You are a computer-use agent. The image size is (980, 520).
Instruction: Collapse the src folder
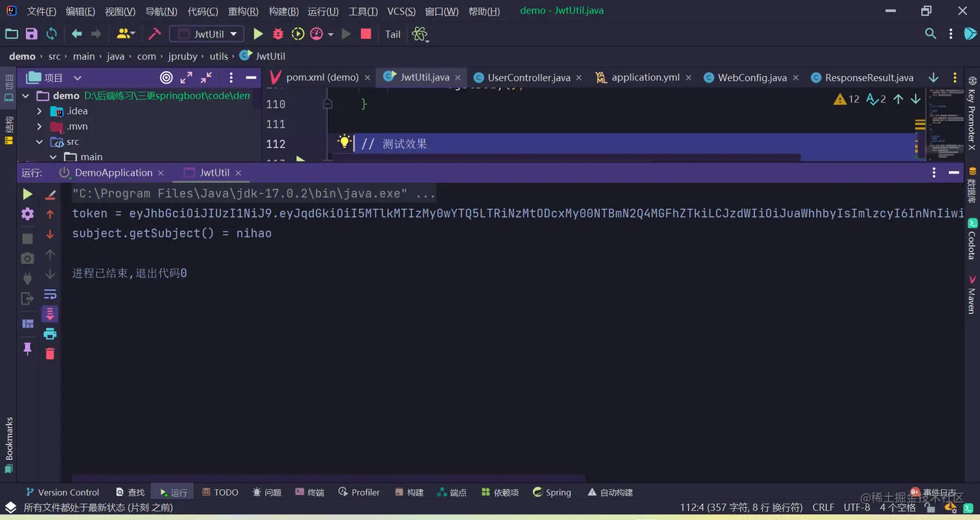tap(40, 141)
